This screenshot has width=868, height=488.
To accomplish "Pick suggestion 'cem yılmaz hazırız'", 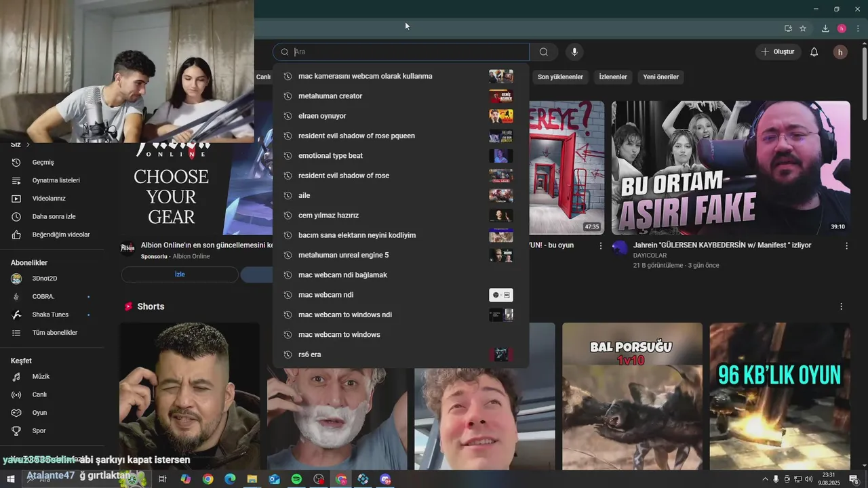I will pos(401,216).
